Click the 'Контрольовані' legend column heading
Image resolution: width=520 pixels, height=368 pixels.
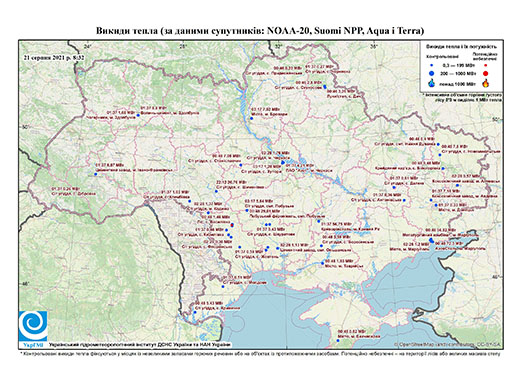coord(443,57)
